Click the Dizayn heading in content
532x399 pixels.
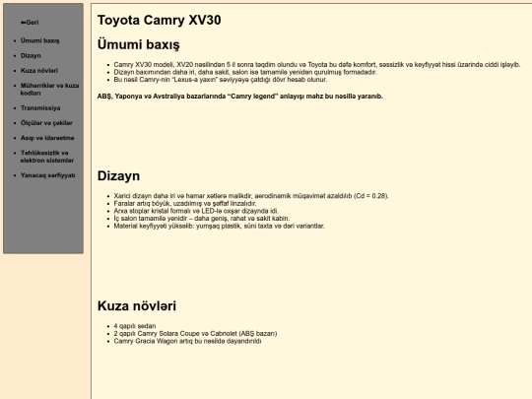tap(118, 175)
